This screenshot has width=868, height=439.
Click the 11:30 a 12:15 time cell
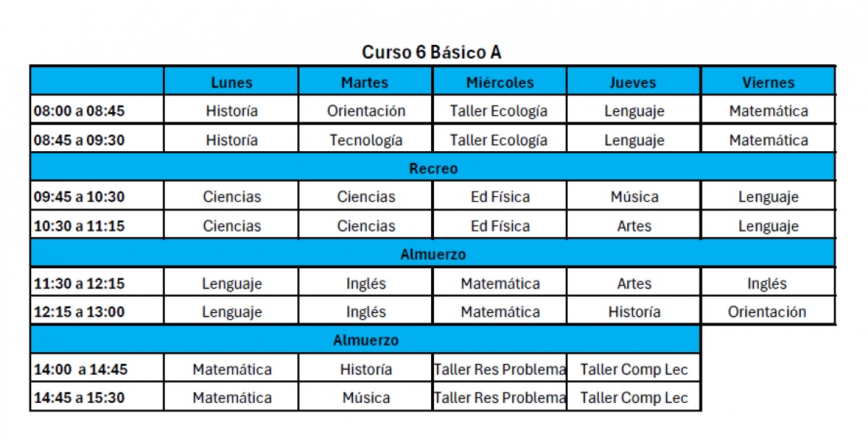coord(97,284)
